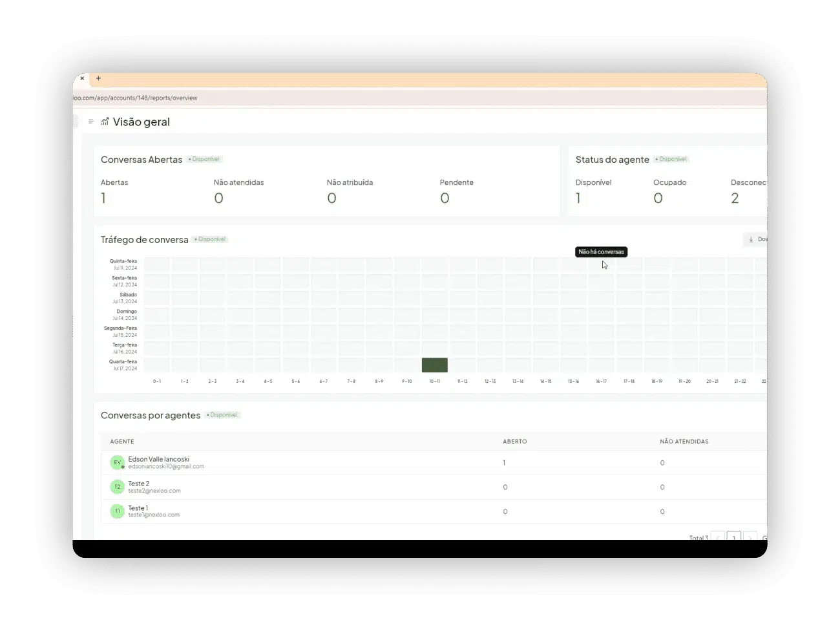This screenshot has width=840, height=631.
Task: Click the Abertas count in Conversas Abertas
Action: click(x=103, y=198)
